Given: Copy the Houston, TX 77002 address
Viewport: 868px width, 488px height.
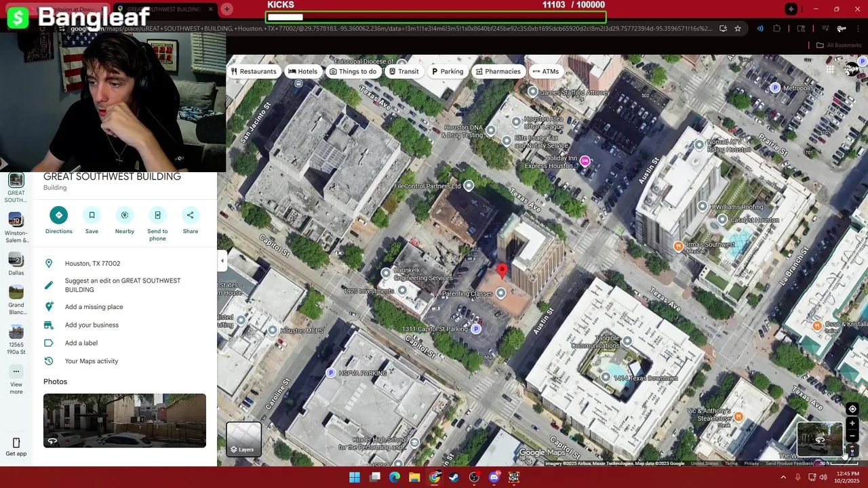Looking at the screenshot, I should (125, 264).
